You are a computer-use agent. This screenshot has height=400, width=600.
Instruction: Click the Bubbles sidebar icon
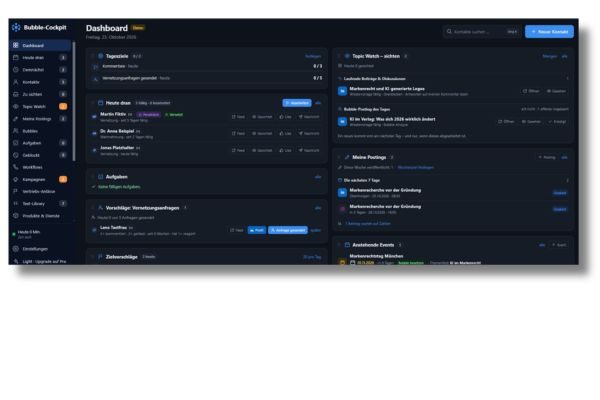pyautogui.click(x=16, y=131)
